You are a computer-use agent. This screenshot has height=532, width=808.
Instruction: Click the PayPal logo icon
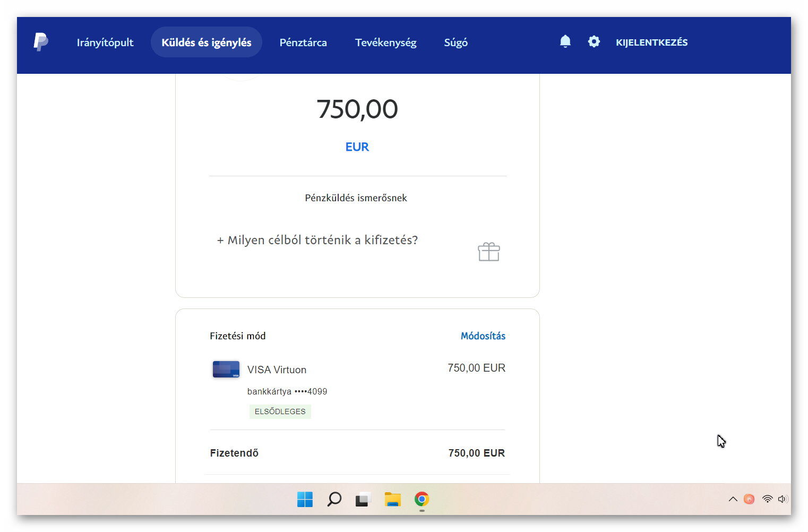pos(41,42)
